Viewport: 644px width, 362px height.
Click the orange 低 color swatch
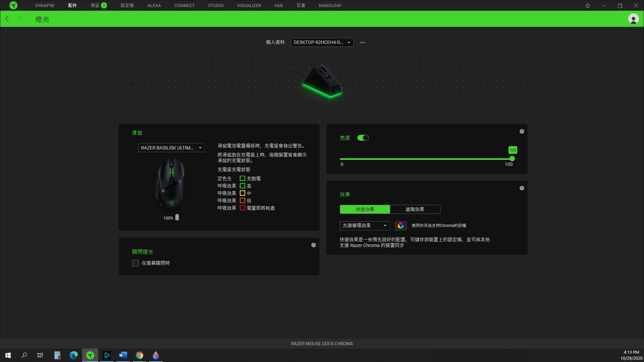(243, 200)
